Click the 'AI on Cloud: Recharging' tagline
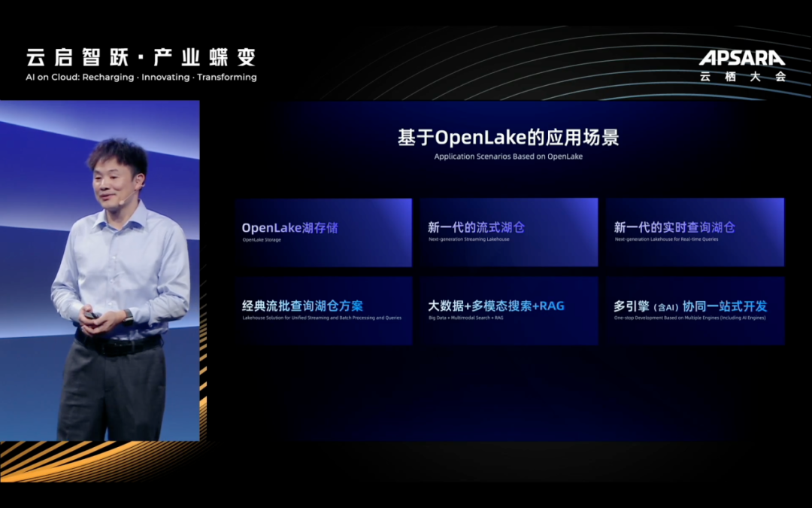The height and width of the screenshot is (508, 812). [141, 78]
